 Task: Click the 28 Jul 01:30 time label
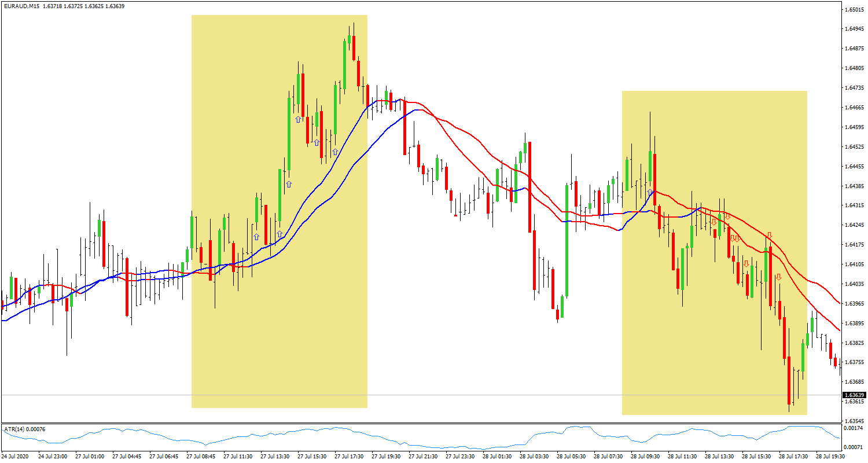[498, 457]
